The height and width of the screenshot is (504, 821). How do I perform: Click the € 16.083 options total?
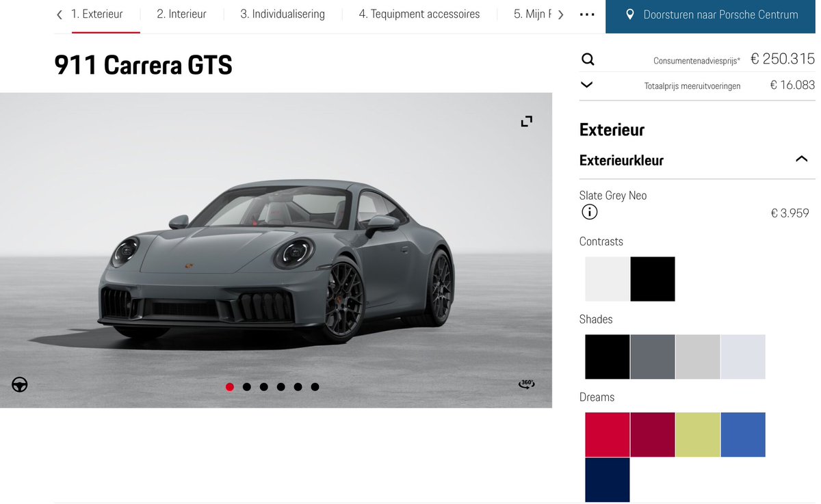point(792,85)
